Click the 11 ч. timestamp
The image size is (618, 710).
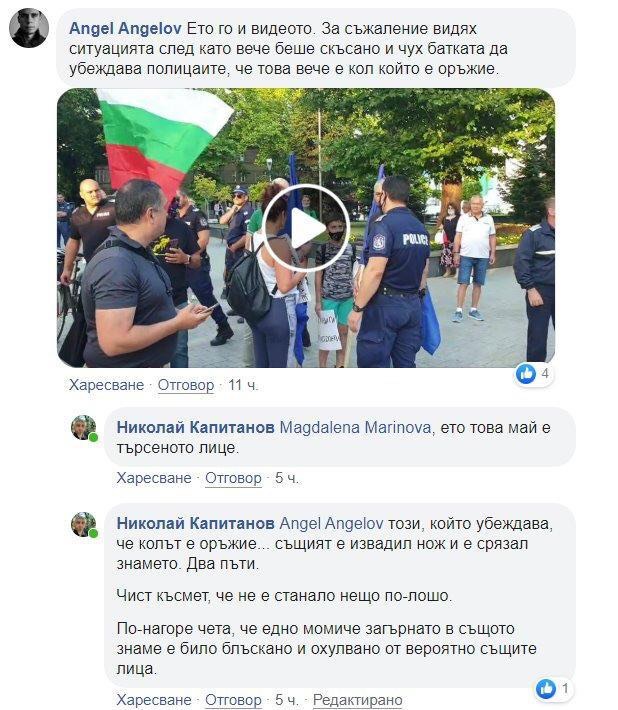click(243, 385)
